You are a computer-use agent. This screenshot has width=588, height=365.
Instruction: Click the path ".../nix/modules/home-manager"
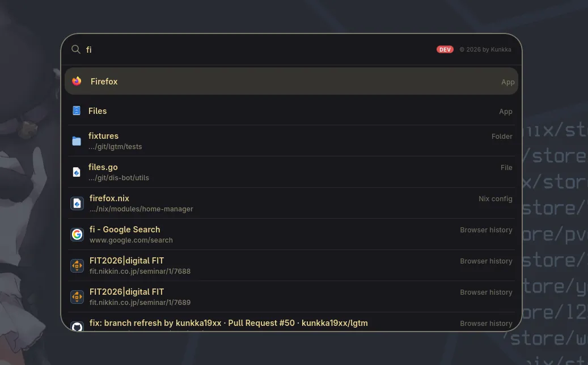pos(141,209)
